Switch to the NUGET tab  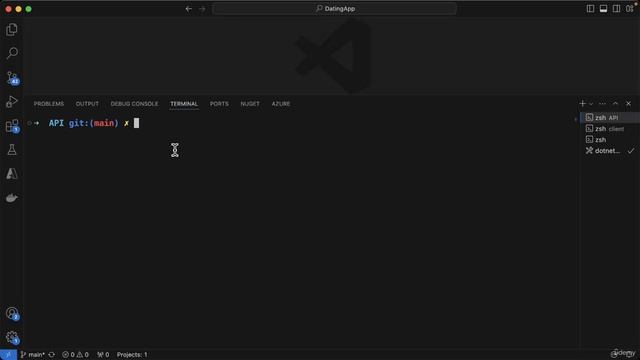(x=250, y=104)
